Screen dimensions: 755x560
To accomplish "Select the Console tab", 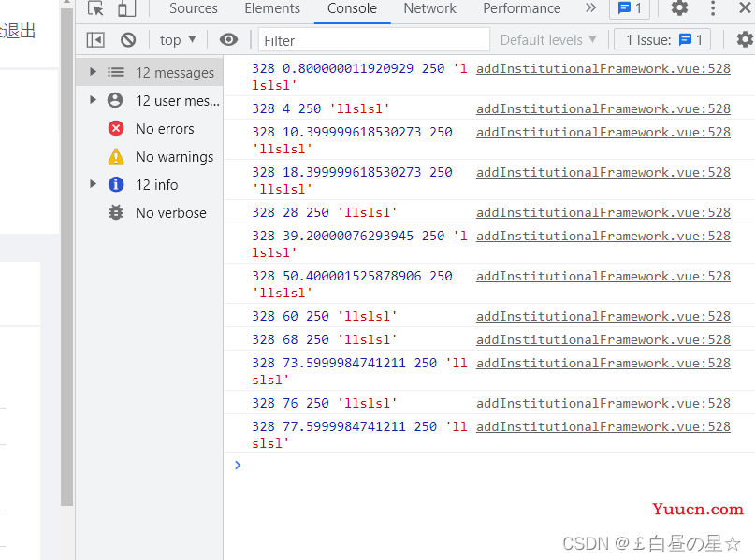I will pyautogui.click(x=352, y=8).
